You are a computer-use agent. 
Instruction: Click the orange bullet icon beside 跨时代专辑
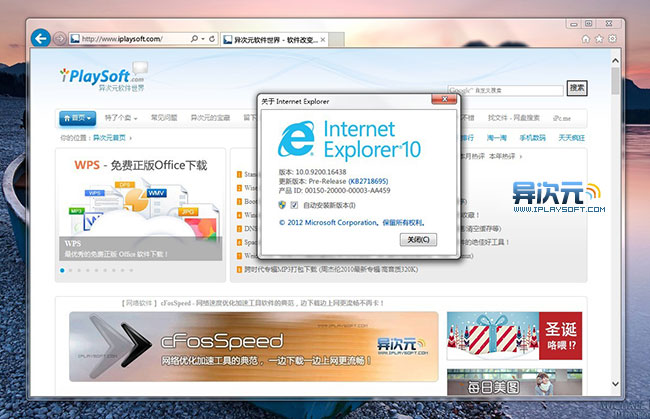[239, 269]
